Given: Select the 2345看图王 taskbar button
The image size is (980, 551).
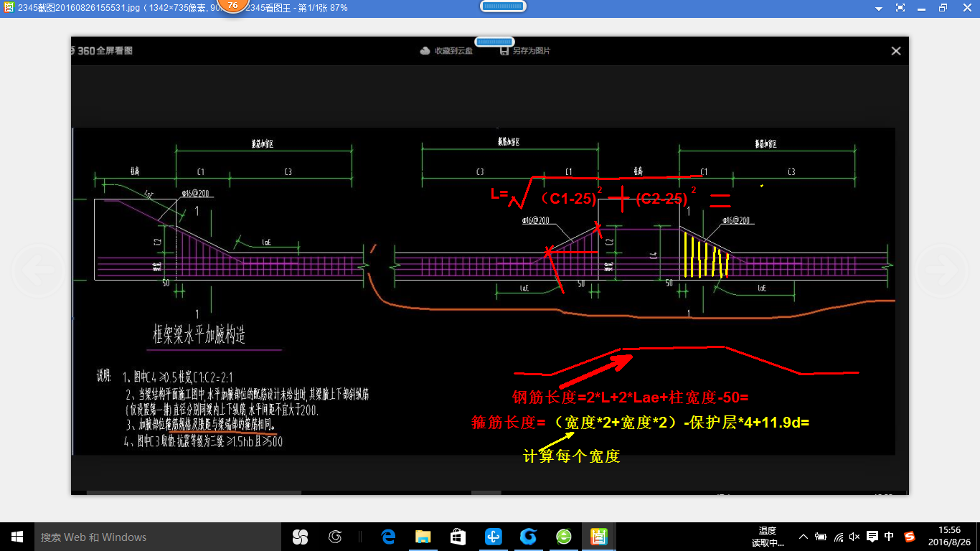Looking at the screenshot, I should click(x=598, y=537).
